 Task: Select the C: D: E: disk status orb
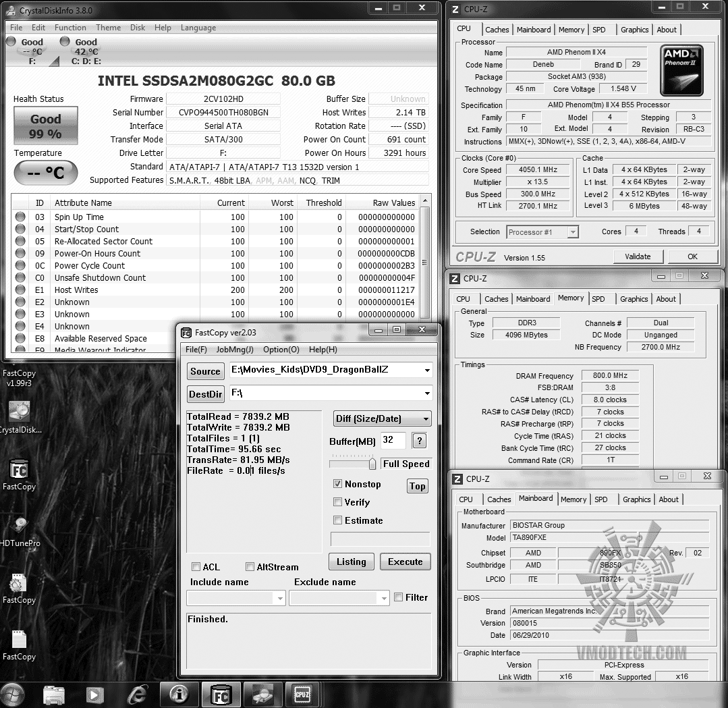[65, 41]
